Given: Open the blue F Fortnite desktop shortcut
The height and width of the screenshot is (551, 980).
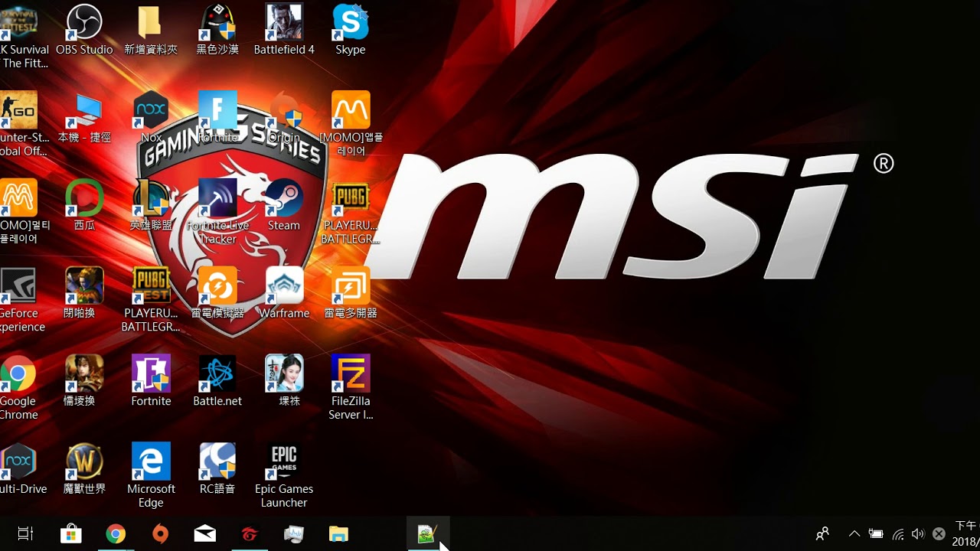Looking at the screenshot, I should click(x=217, y=117).
